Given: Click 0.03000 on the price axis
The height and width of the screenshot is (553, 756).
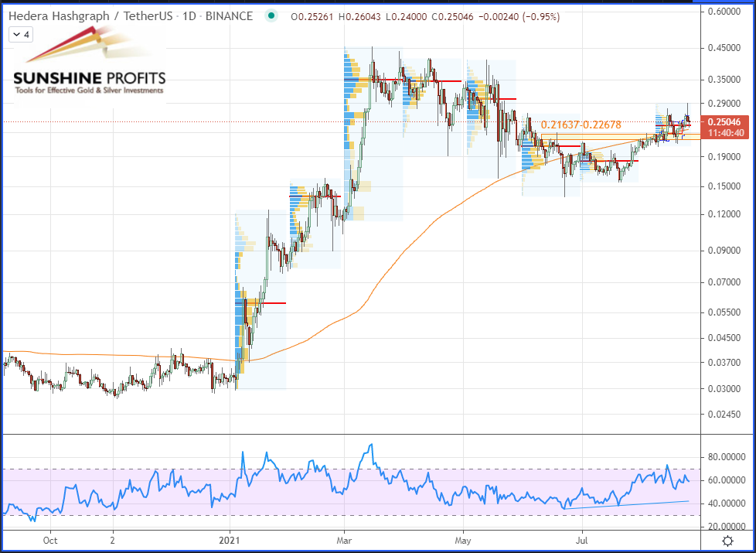Looking at the screenshot, I should coord(724,389).
